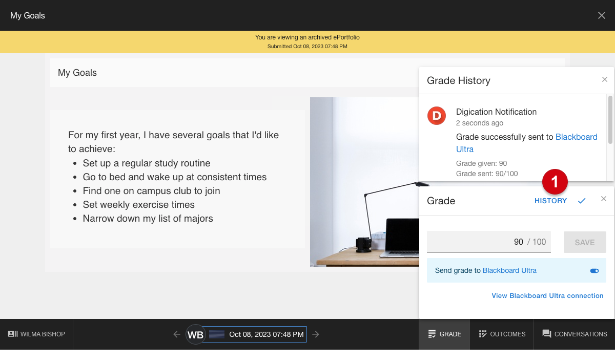Click the SAVE grade button
The image size is (615, 364).
click(585, 242)
